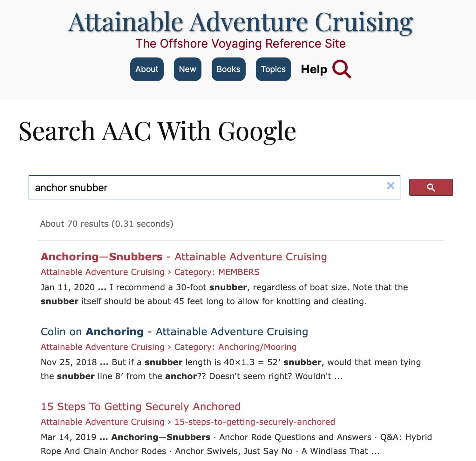
Task: Go to the Books page
Action: pos(228,69)
